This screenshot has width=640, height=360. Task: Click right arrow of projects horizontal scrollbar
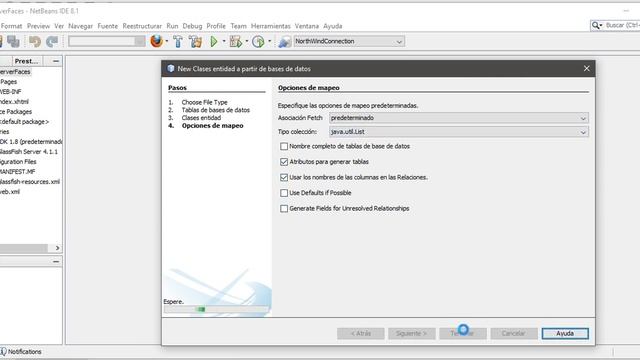[x=57, y=248]
